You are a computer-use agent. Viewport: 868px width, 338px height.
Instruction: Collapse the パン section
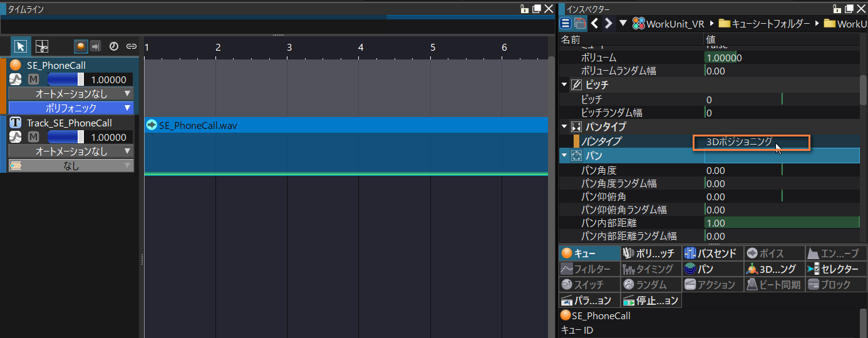(564, 155)
